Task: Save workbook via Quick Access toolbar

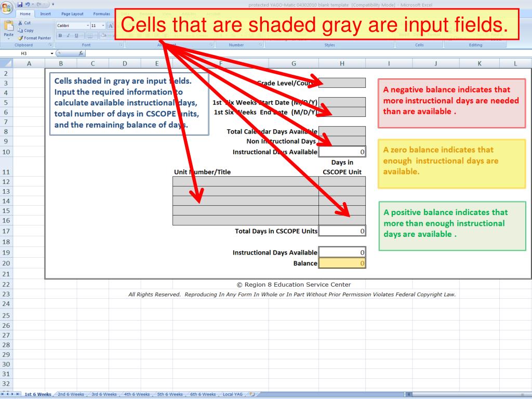Action: tap(20, 5)
